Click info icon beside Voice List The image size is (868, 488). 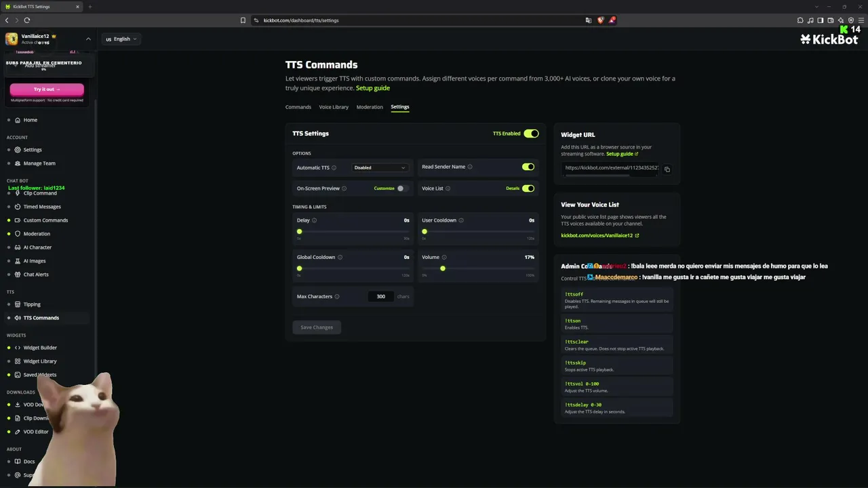[448, 188]
